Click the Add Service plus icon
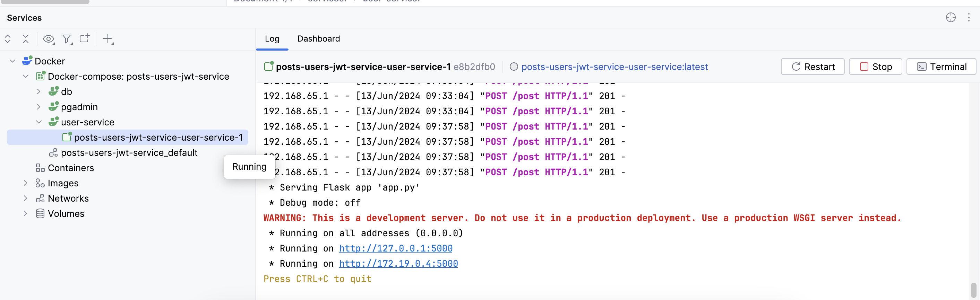This screenshot has height=300, width=980. click(x=108, y=39)
